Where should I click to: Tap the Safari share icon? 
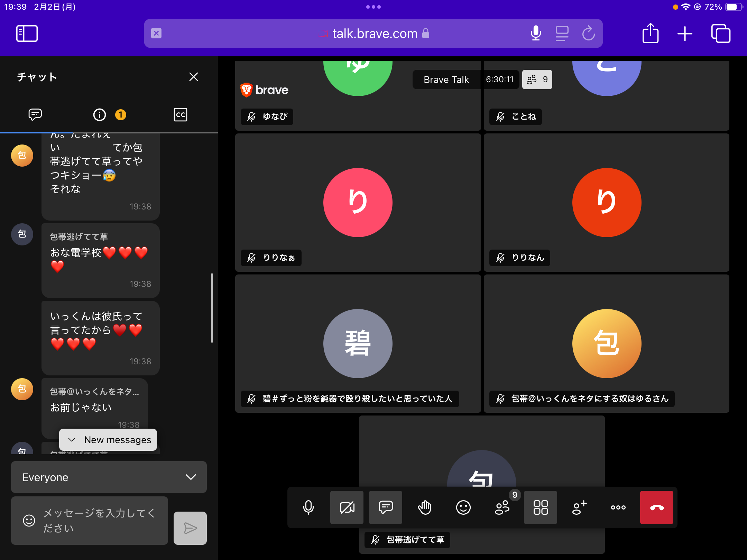coord(650,34)
